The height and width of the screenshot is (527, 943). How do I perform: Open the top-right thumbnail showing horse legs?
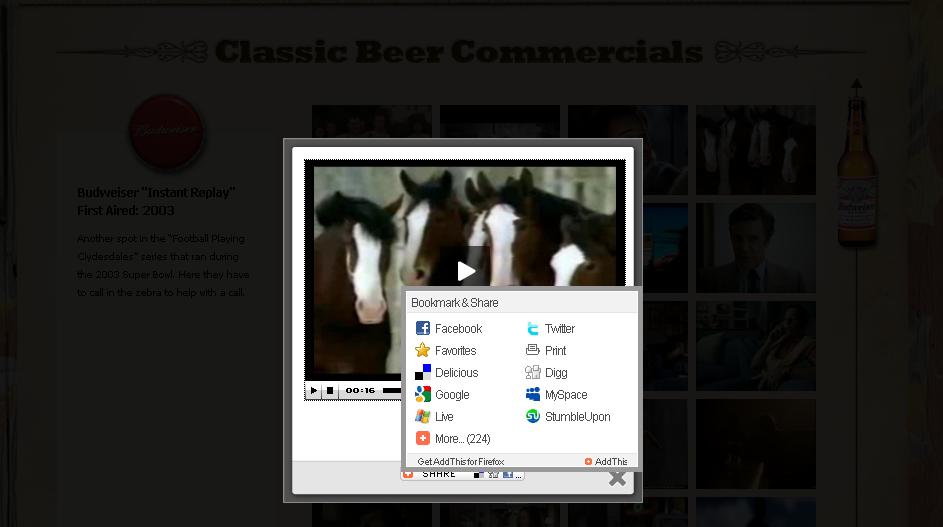pos(756,150)
